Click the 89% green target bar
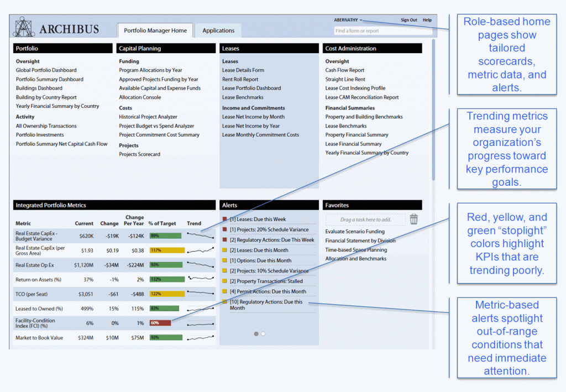This screenshot has width=566, height=392. (x=166, y=236)
